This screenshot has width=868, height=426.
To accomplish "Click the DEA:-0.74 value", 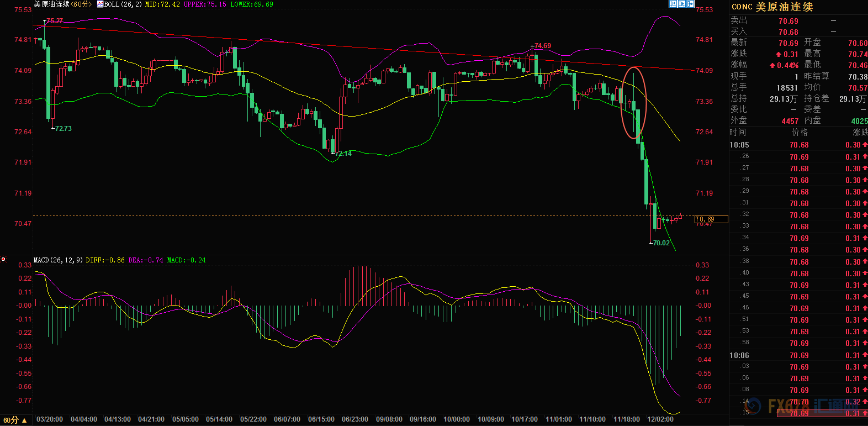I will [x=146, y=260].
